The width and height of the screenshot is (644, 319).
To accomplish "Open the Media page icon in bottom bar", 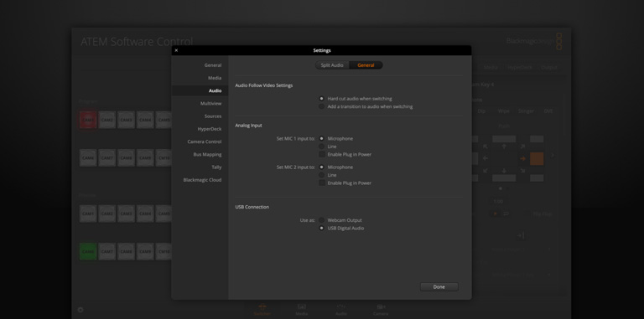I will tap(302, 310).
